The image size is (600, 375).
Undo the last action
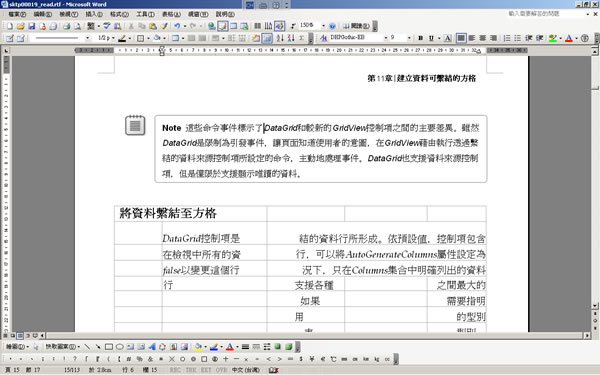pyautogui.click(x=177, y=26)
